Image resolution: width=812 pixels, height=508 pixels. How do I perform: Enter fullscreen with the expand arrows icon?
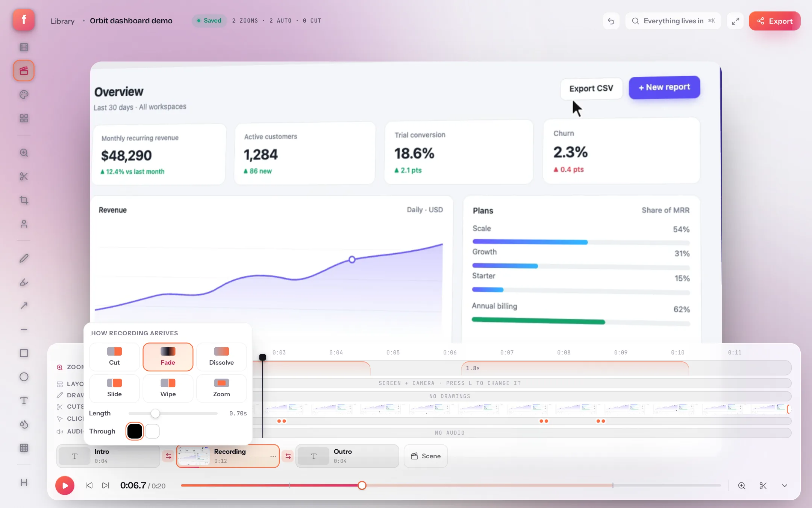click(735, 21)
